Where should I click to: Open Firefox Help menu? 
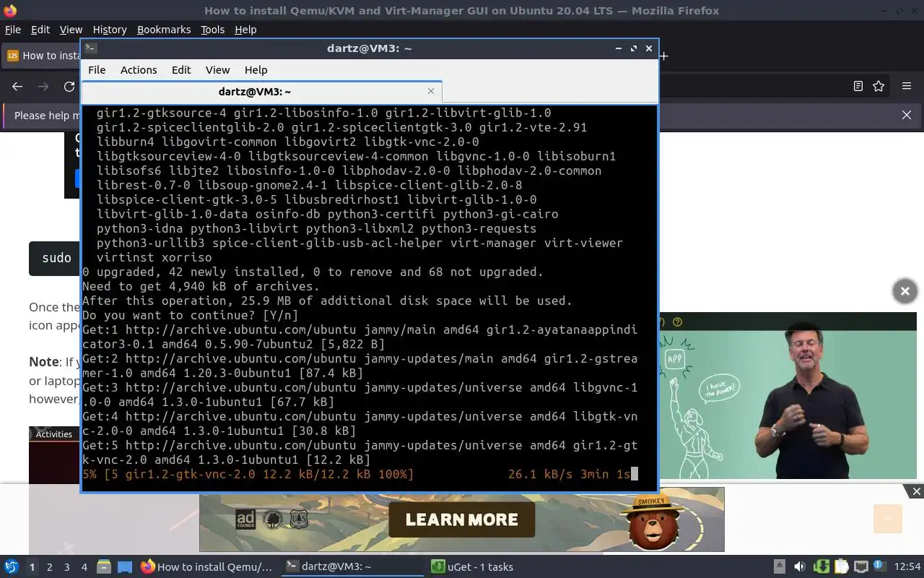(245, 30)
